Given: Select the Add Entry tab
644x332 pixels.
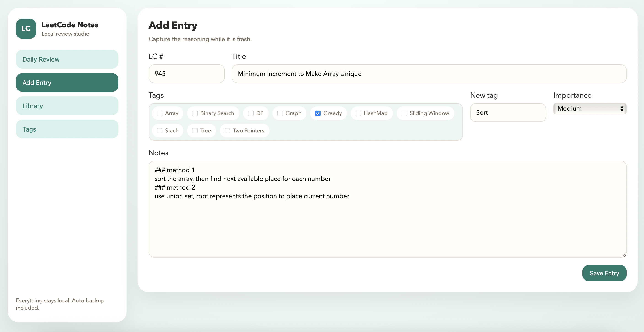Looking at the screenshot, I should 67,82.
